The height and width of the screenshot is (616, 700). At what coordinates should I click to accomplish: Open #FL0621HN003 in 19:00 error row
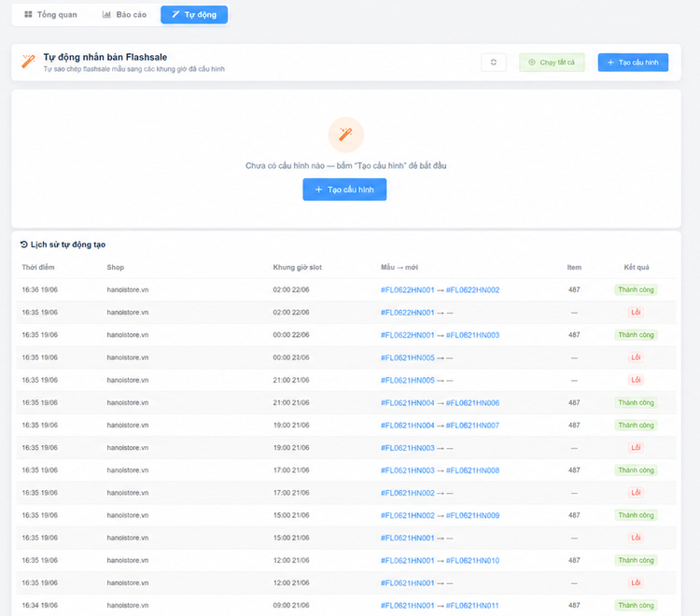[x=408, y=448]
